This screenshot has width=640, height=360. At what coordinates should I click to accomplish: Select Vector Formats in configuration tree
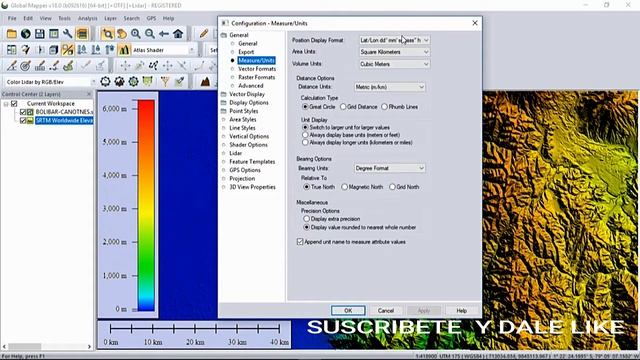click(257, 69)
